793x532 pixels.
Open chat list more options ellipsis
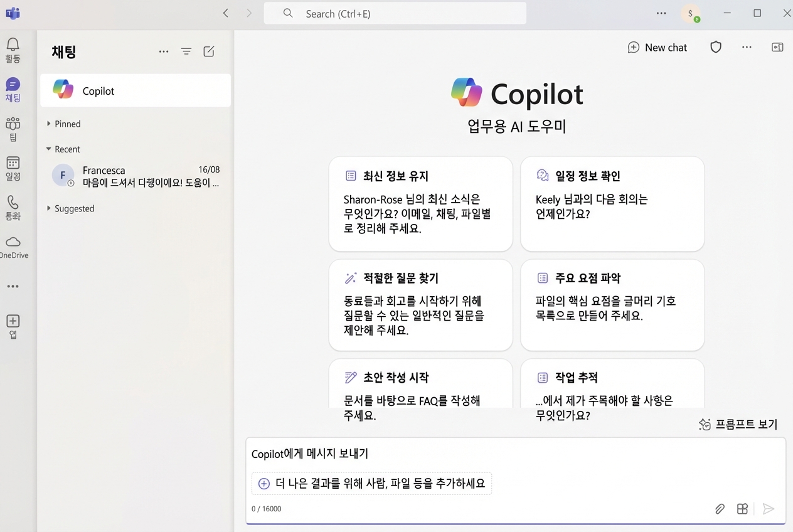pyautogui.click(x=164, y=51)
